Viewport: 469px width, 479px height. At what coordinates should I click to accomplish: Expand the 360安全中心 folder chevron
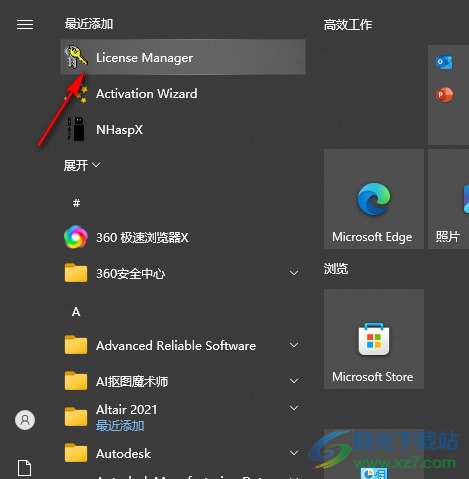pyautogui.click(x=294, y=273)
